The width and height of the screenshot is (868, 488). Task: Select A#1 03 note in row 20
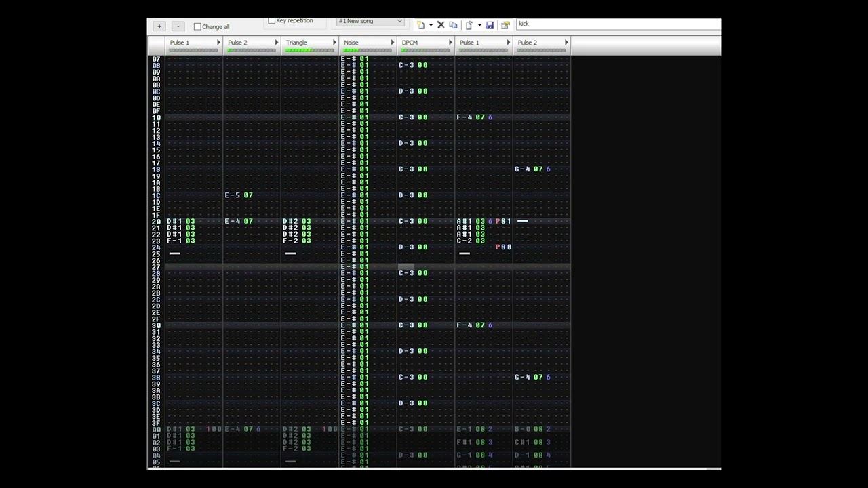pos(471,221)
